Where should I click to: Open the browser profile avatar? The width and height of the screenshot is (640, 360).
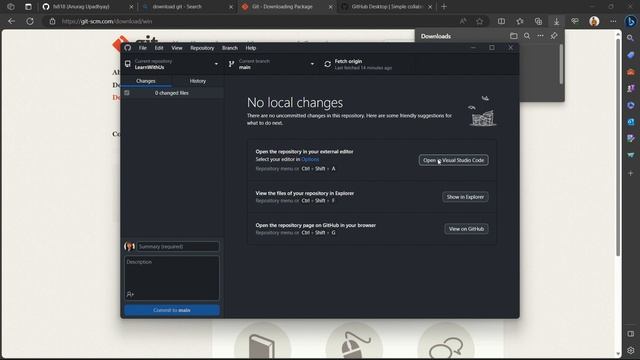pyautogui.click(x=594, y=21)
